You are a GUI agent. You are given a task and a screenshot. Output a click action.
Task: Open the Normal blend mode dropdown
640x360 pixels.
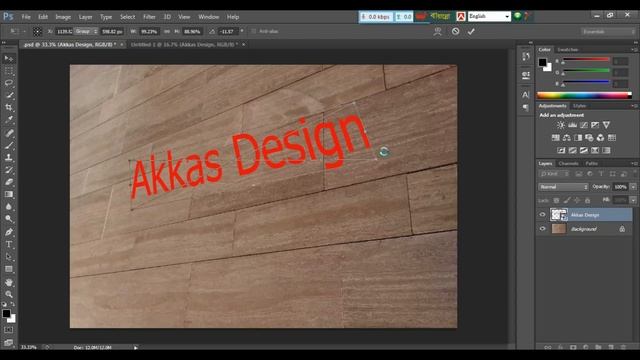(x=563, y=187)
